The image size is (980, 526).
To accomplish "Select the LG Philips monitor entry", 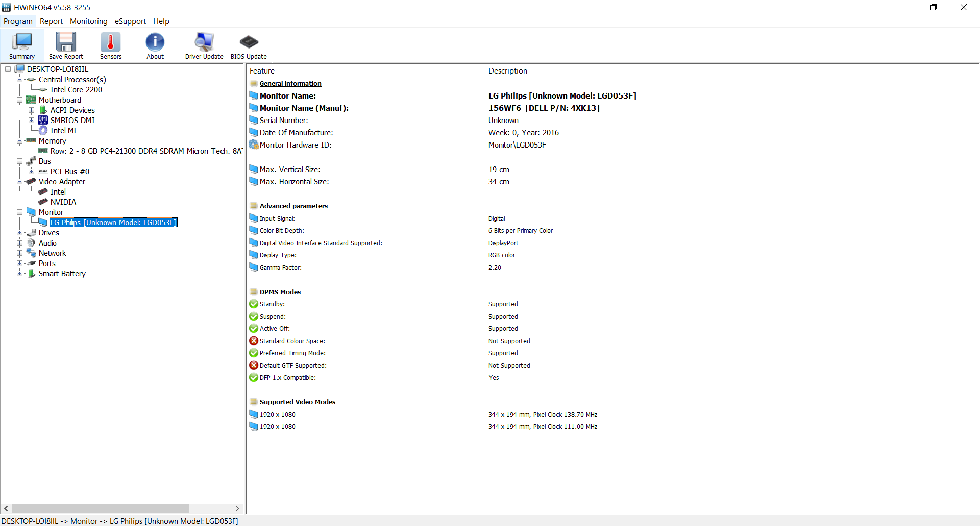I will [x=113, y=222].
